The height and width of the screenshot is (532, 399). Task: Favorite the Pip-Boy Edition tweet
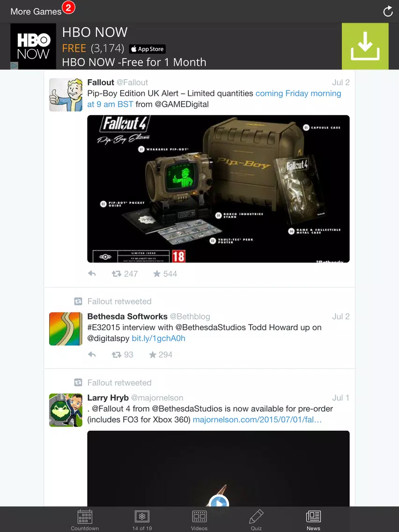165,273
